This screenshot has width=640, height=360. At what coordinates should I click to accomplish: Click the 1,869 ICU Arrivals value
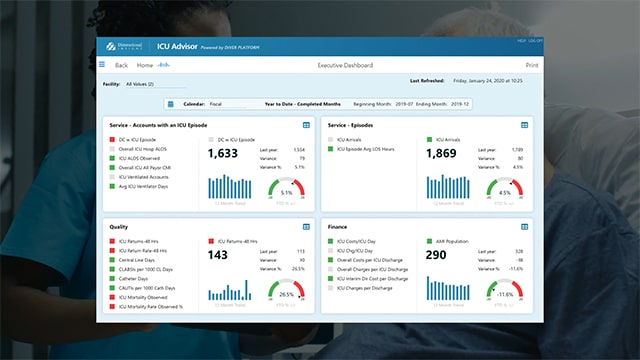click(x=441, y=153)
